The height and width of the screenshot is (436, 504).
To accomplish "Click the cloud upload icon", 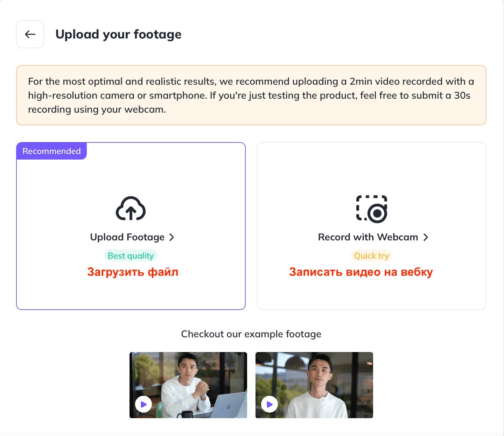I will click(x=131, y=209).
